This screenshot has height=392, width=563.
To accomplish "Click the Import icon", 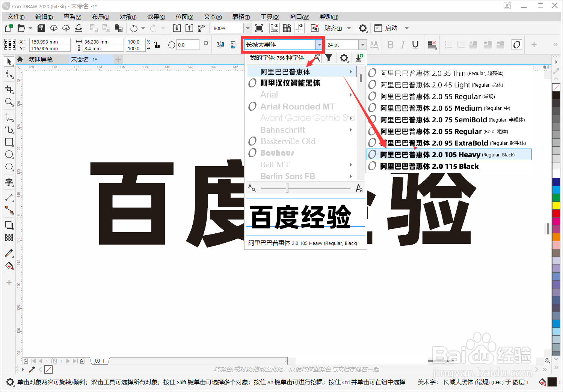I will [x=177, y=28].
